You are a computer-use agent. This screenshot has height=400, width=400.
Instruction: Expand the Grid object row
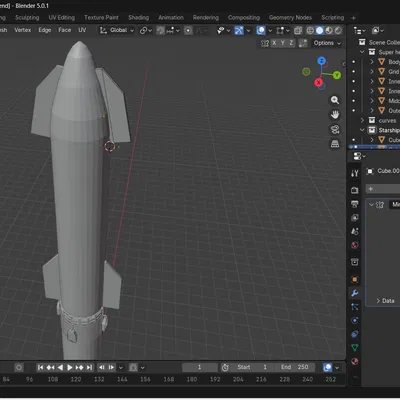[x=372, y=71]
